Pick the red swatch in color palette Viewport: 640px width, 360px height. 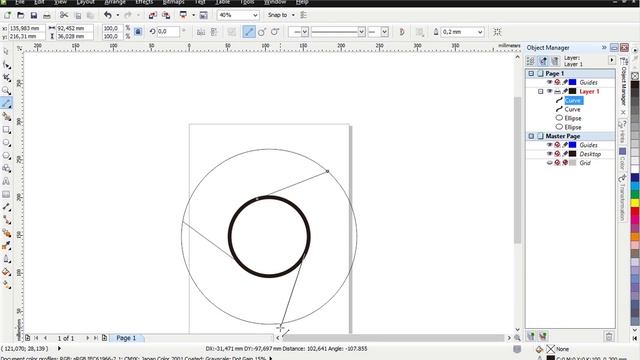(635, 211)
